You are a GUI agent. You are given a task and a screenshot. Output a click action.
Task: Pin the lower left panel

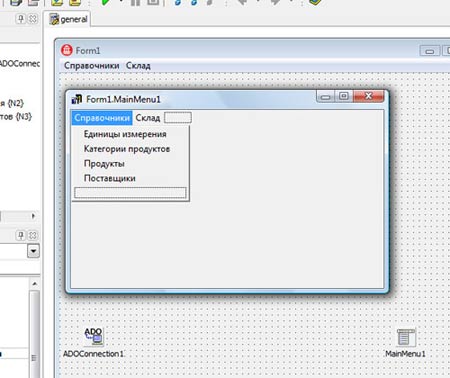point(20,235)
